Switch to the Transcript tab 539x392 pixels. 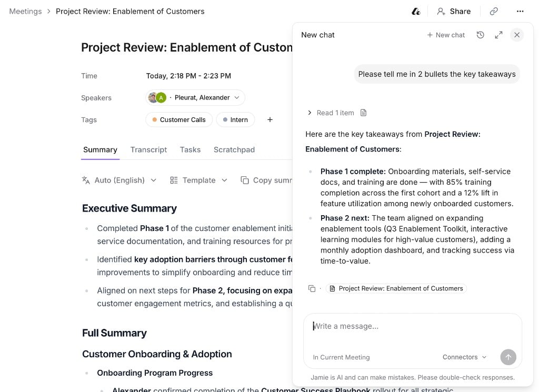click(148, 150)
